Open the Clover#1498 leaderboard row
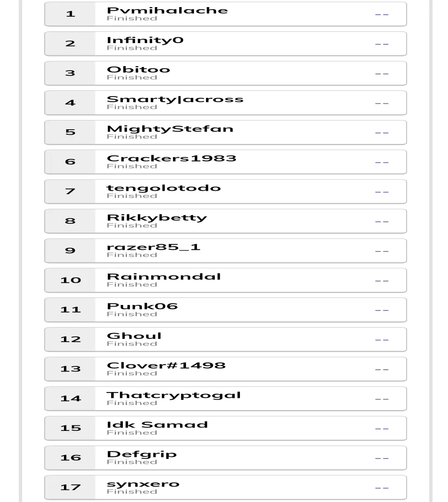 click(x=226, y=369)
